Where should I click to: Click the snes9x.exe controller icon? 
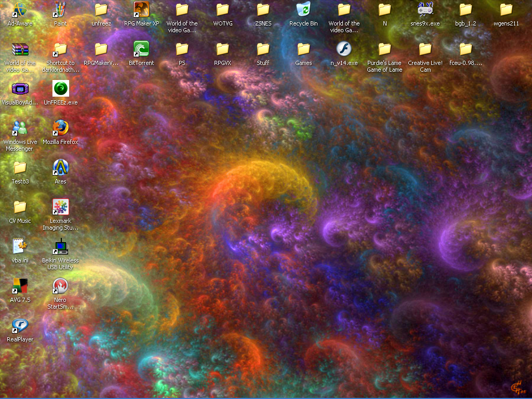pos(425,9)
